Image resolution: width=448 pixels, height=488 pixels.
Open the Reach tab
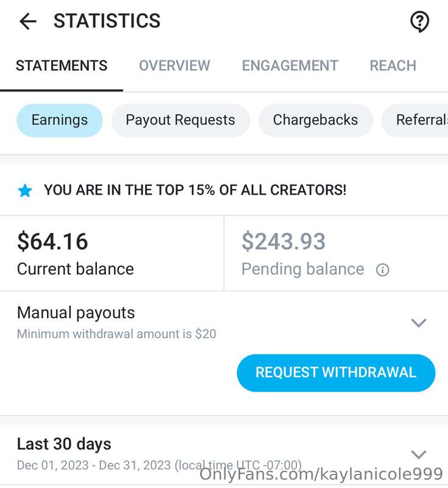pos(393,66)
